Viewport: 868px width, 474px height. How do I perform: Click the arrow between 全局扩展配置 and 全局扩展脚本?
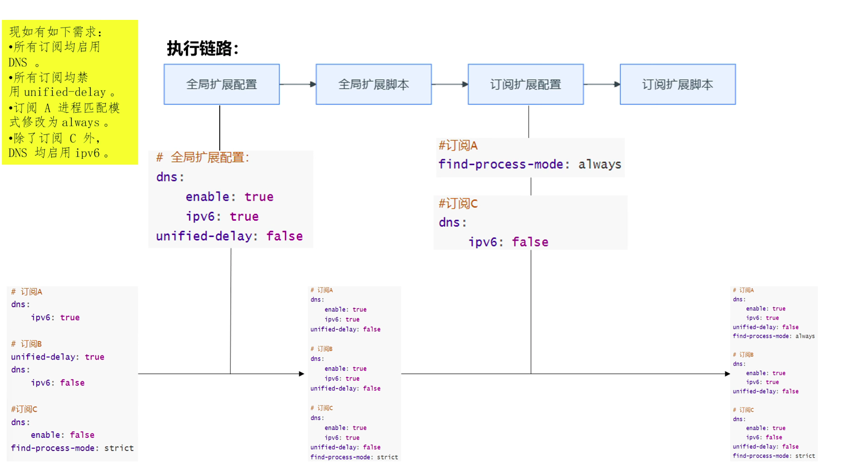pos(297,84)
